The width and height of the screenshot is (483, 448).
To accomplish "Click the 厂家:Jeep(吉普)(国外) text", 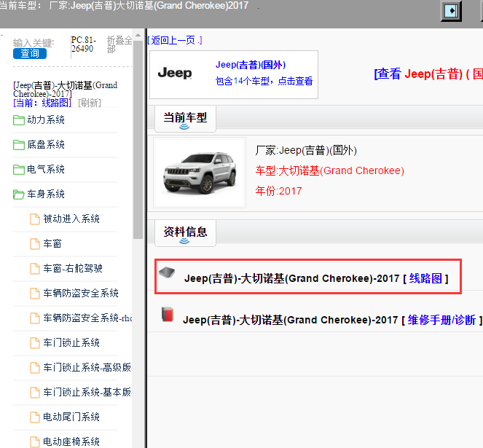I will click(306, 150).
